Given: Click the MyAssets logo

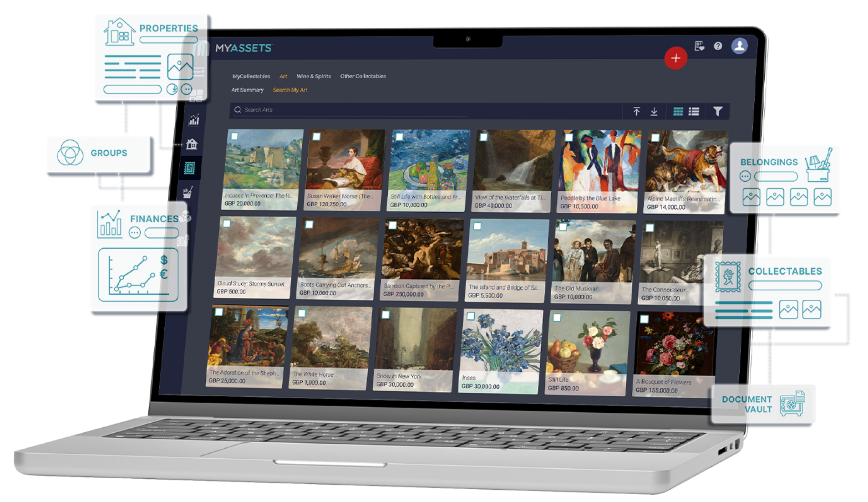Looking at the screenshot, I should [244, 48].
